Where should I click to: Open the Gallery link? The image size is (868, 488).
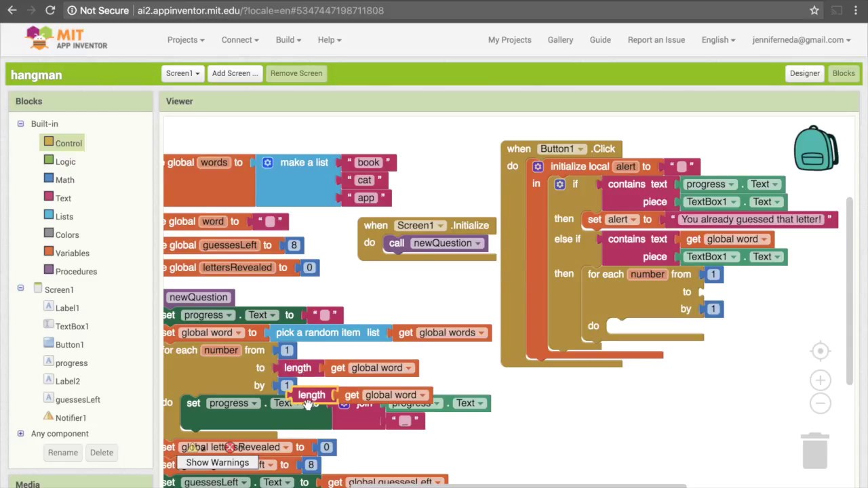point(560,40)
